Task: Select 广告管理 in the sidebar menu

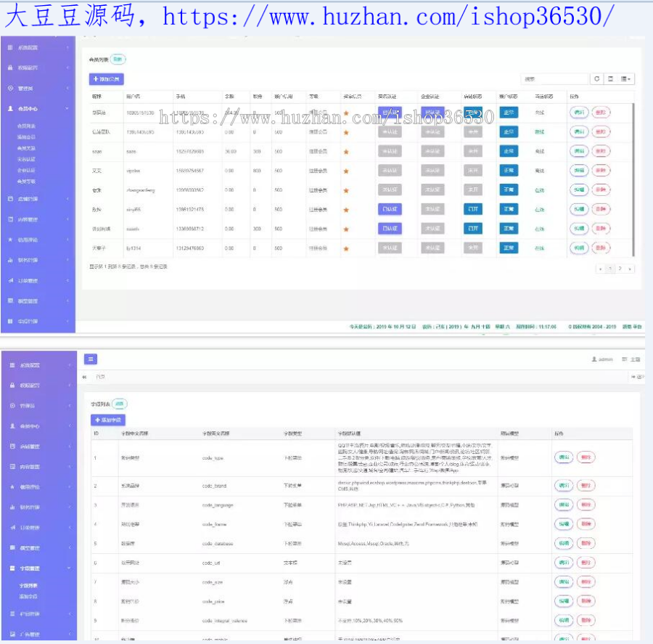Action: pyautogui.click(x=29, y=635)
